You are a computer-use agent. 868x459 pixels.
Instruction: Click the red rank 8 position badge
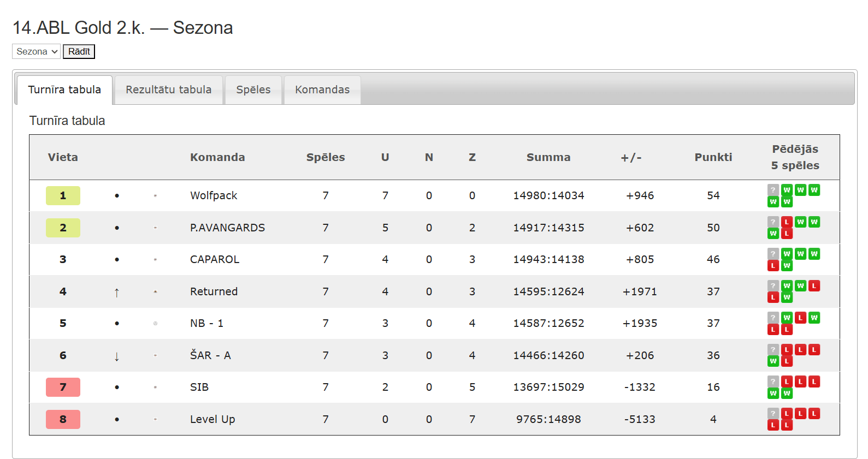click(63, 419)
